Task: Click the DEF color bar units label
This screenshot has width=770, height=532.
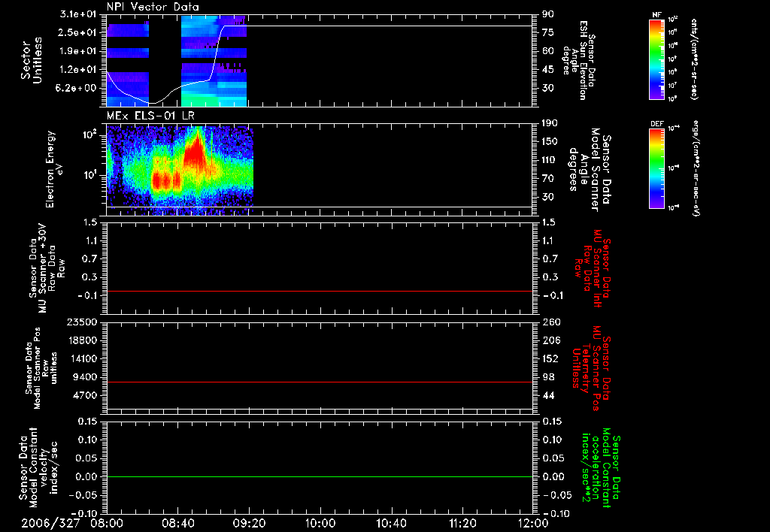Action: (x=696, y=168)
